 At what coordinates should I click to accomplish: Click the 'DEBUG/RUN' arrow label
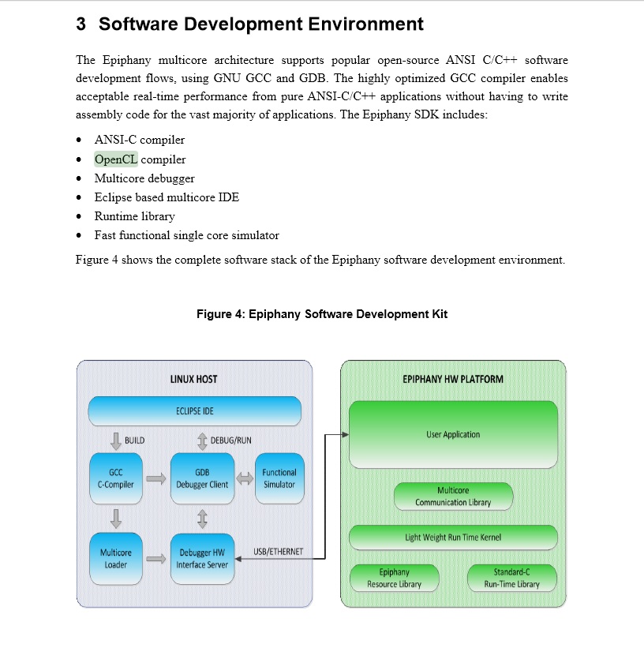(231, 440)
